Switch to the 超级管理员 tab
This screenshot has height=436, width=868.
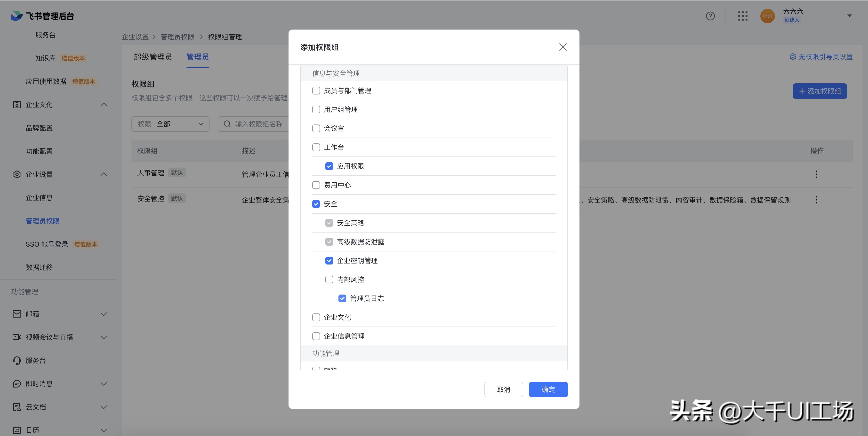(x=153, y=57)
